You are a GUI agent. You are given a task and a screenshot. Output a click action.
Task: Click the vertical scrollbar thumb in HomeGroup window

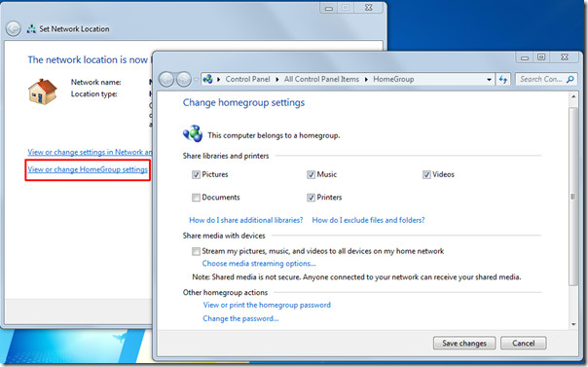572,197
